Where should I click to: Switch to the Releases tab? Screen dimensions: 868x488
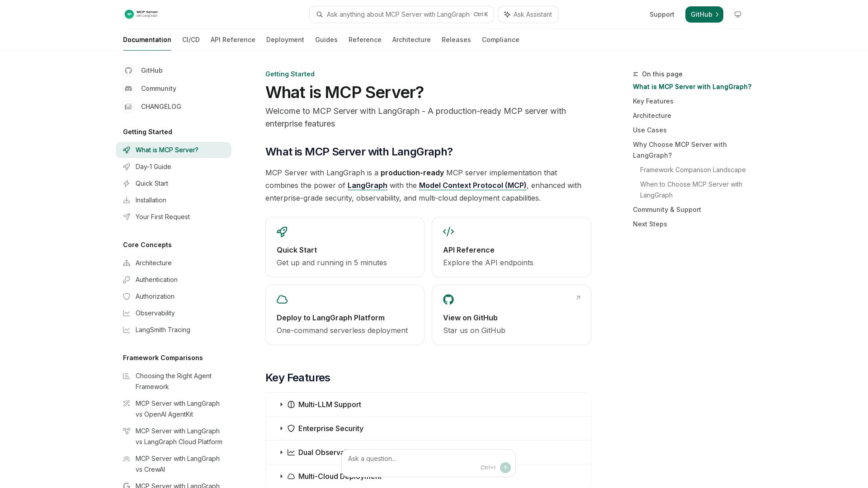pyautogui.click(x=456, y=40)
